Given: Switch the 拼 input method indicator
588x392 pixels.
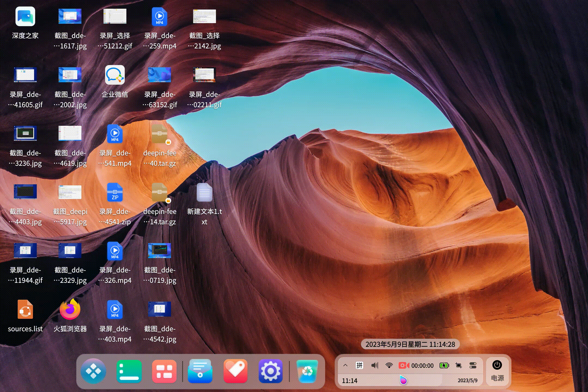Looking at the screenshot, I should pos(360,365).
